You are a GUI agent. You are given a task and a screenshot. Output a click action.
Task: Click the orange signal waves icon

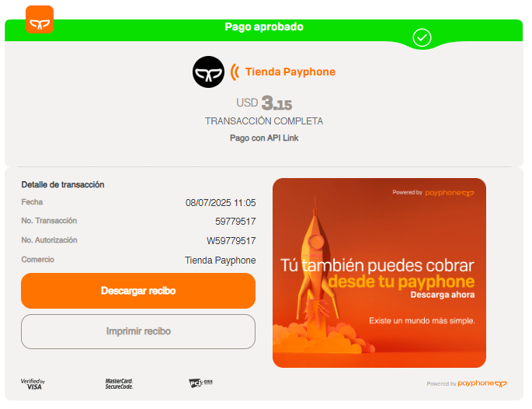tap(235, 72)
